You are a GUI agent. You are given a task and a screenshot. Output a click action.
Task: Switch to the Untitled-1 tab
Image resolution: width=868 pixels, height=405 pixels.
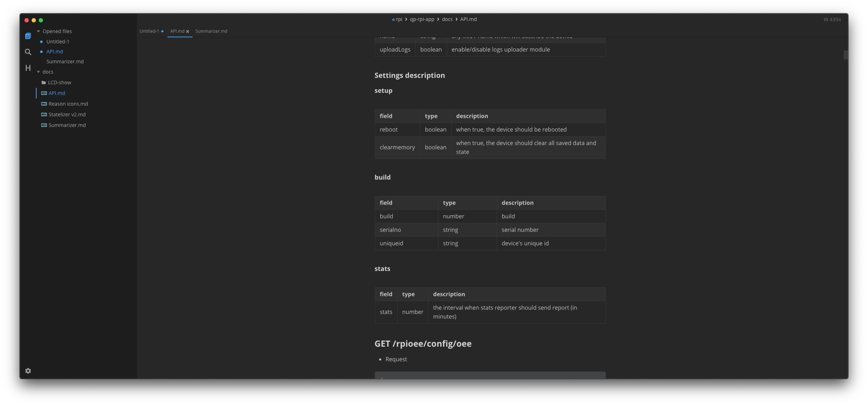149,31
